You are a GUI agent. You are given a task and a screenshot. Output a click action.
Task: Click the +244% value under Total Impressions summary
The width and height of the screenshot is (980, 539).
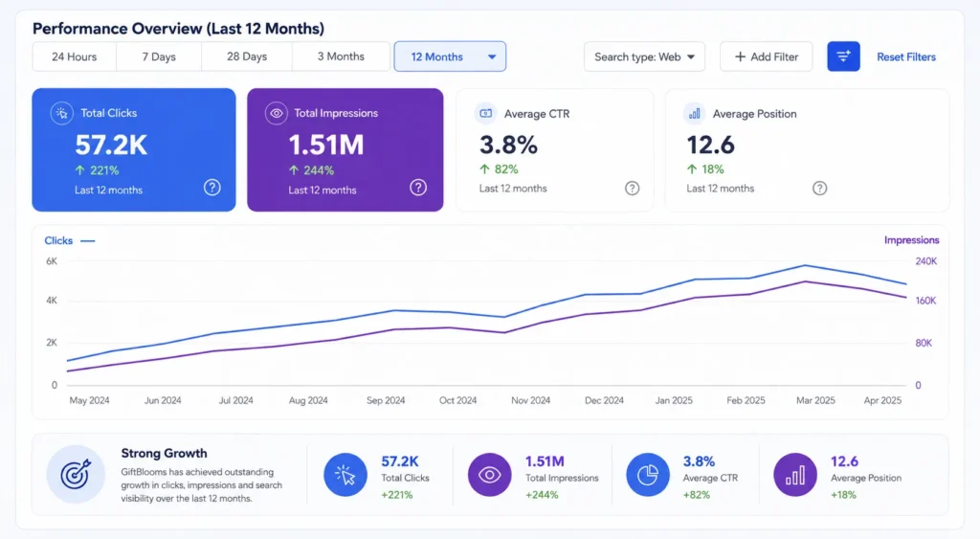pyautogui.click(x=542, y=495)
